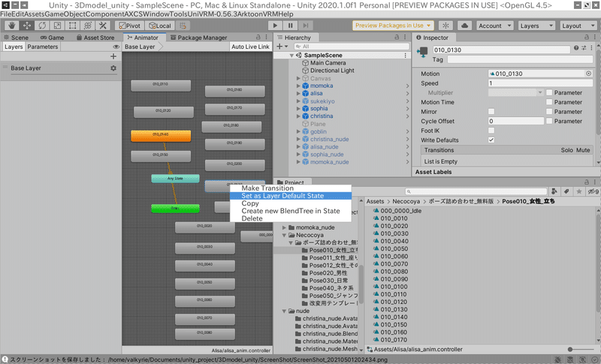Open the Parameters tab in Animator

point(43,47)
